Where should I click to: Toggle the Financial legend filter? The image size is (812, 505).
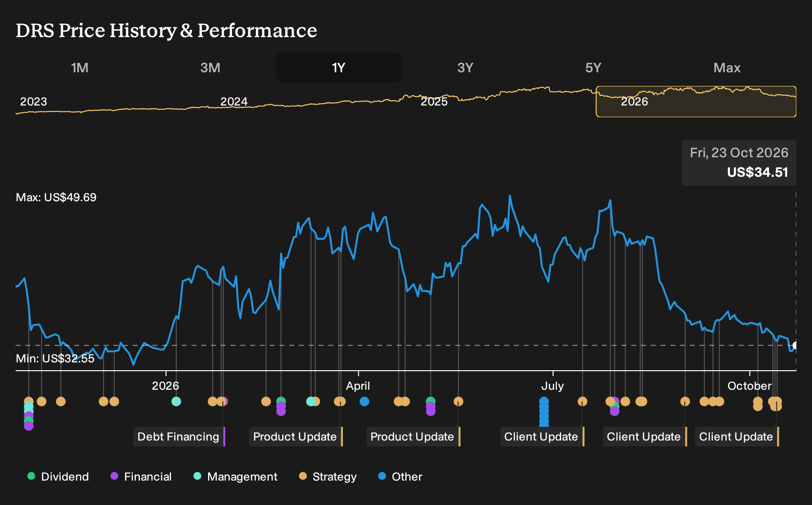(x=141, y=477)
